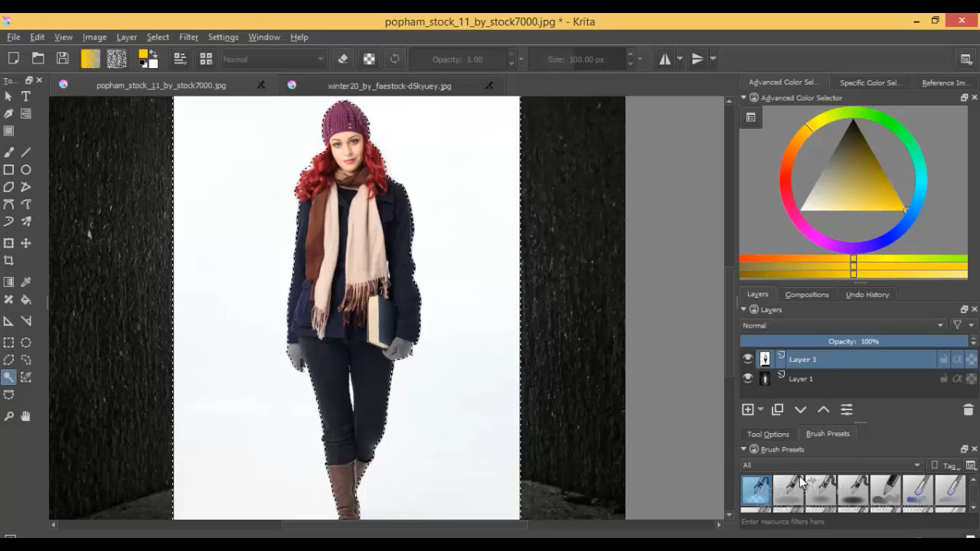Select the Fill (paint bucket) tool
Image resolution: width=980 pixels, height=551 pixels.
click(x=26, y=300)
